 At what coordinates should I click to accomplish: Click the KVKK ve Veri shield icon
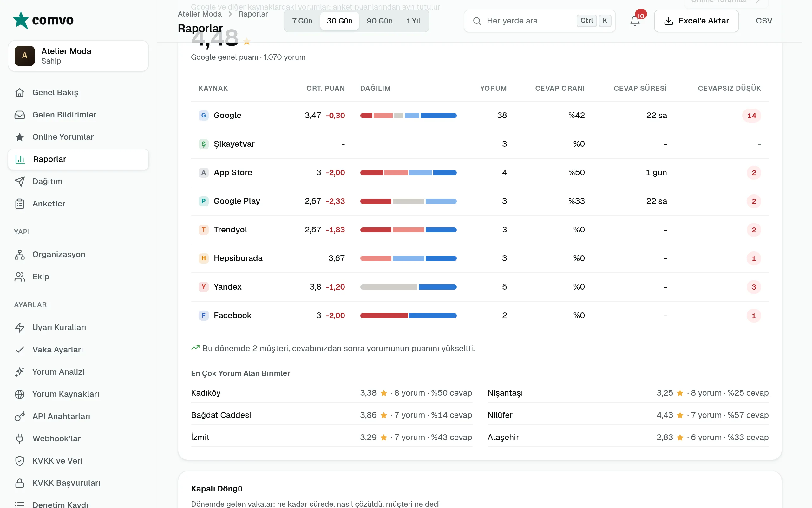tap(20, 461)
